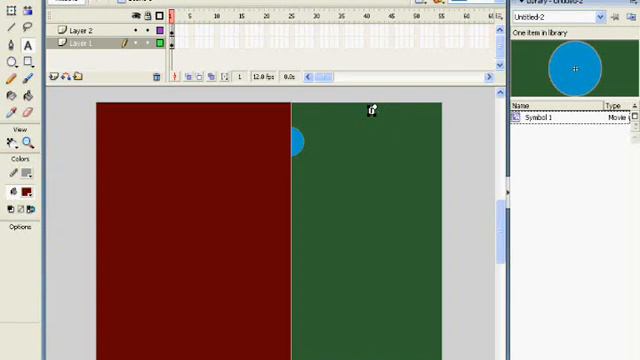Image resolution: width=640 pixels, height=360 pixels.
Task: Click Center Frame button in timeline
Action: pos(175,77)
